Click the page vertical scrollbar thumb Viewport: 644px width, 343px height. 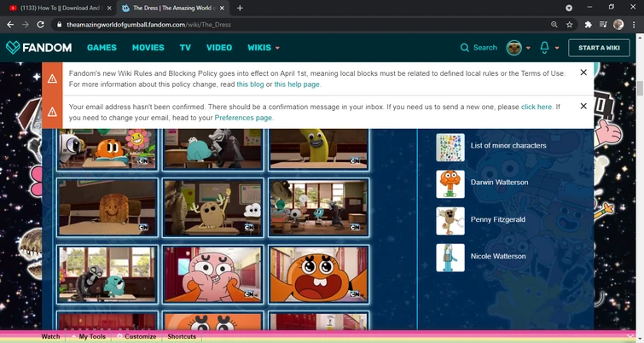(640, 88)
